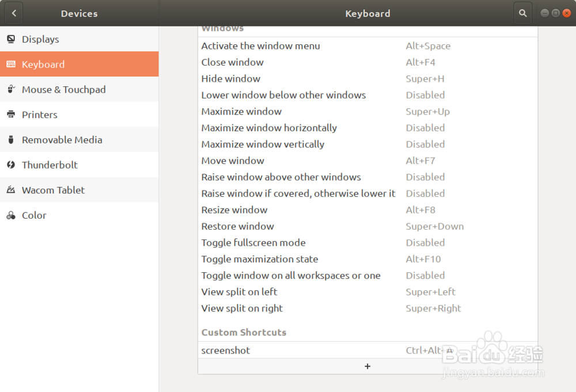Edit the custom 'screenshot' shortcut
576x392 pixels.
click(367, 350)
